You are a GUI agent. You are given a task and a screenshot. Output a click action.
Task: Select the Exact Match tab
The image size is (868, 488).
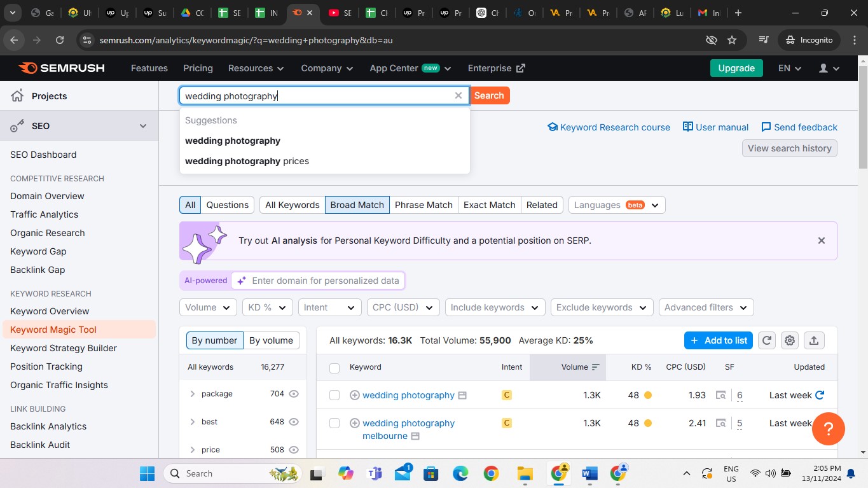490,205
